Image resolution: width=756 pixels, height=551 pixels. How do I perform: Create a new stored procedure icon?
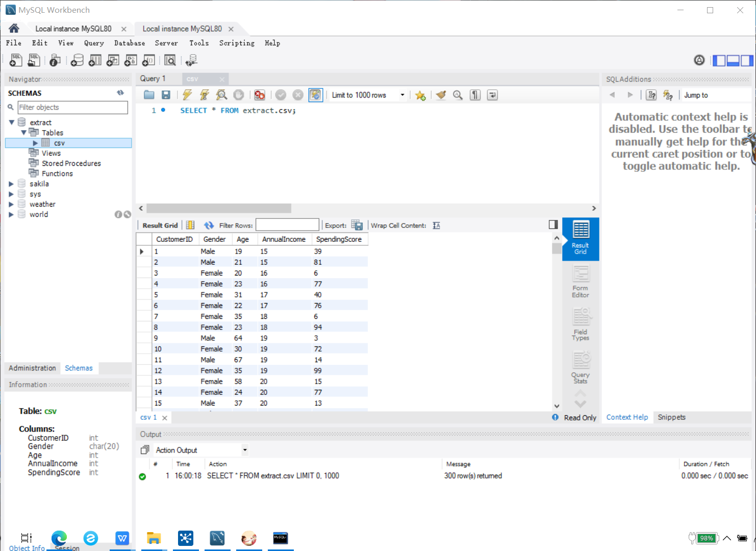pyautogui.click(x=131, y=60)
